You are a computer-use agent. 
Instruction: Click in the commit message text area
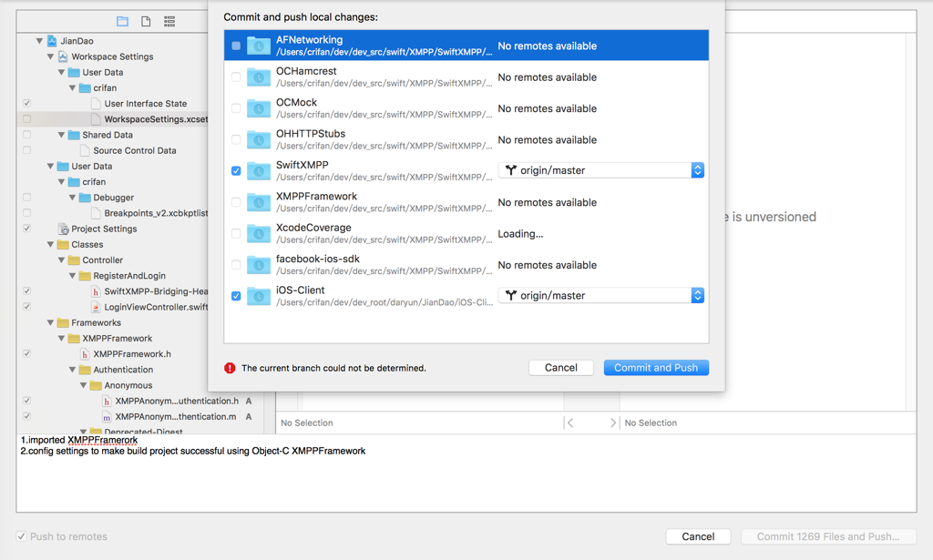click(x=466, y=473)
